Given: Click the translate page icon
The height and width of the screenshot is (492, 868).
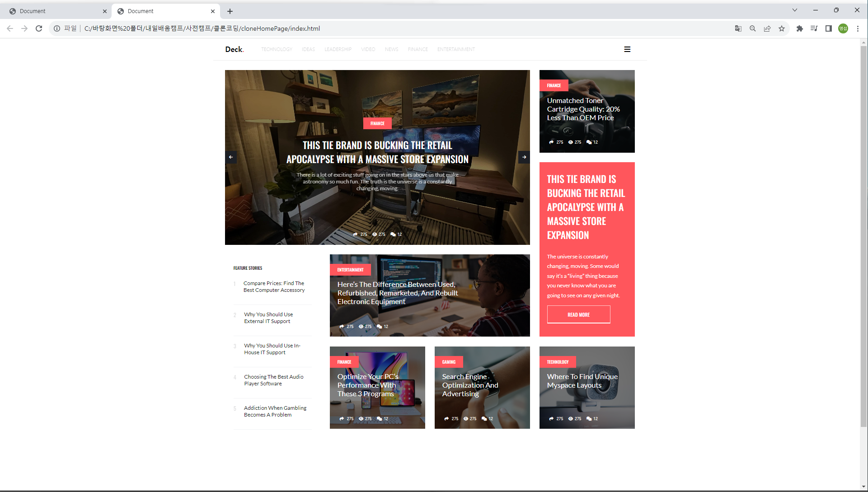Looking at the screenshot, I should (738, 28).
